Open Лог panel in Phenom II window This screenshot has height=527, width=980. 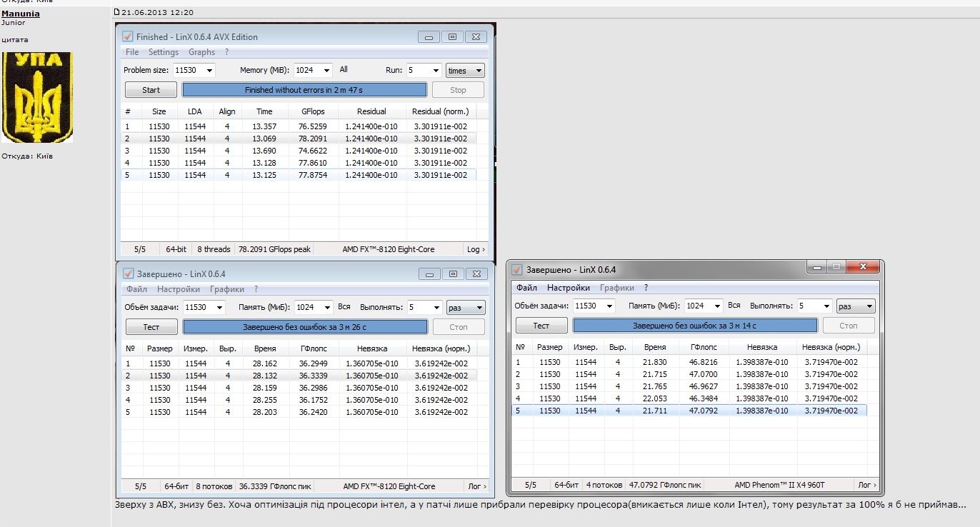pyautogui.click(x=866, y=485)
